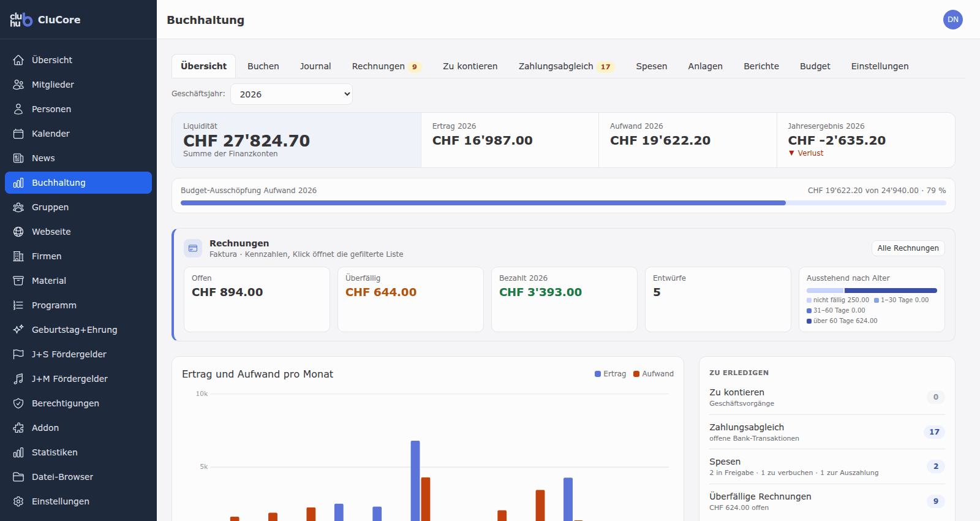The image size is (980, 521).
Task: Click the Addon puzzle icon
Action: [18, 428]
